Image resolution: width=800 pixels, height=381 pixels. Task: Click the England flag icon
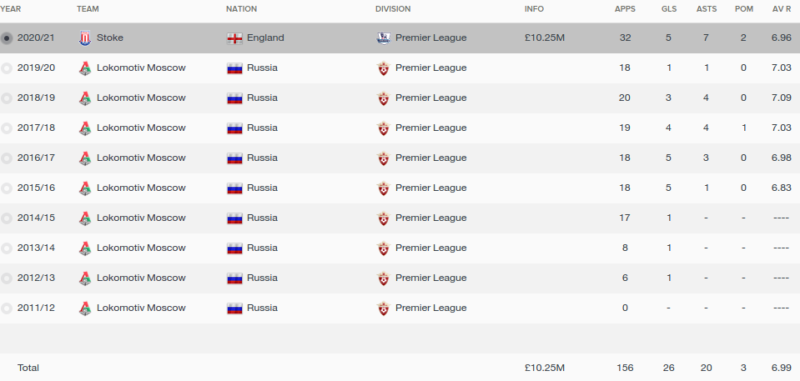pyautogui.click(x=235, y=38)
